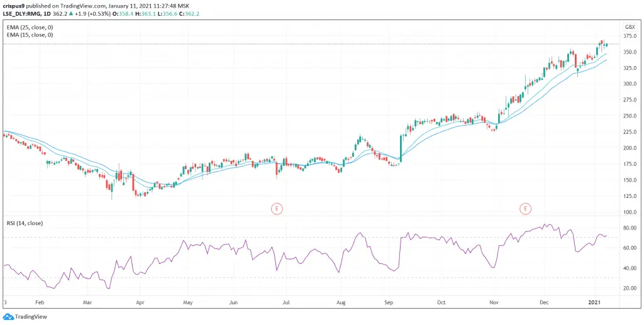Click the crispus9 author name
The height and width of the screenshot is (325, 644).
13,6
